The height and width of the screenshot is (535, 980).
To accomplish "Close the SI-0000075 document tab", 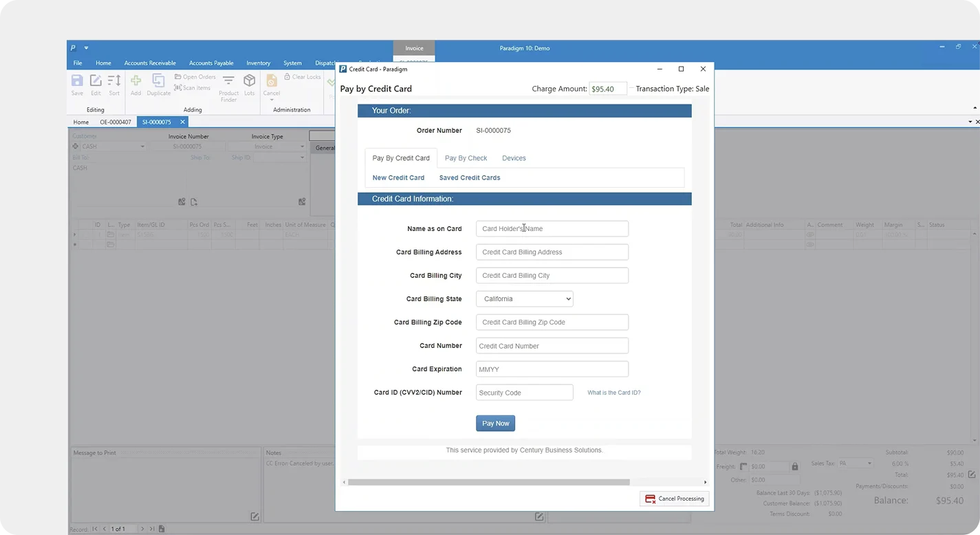I will [182, 122].
